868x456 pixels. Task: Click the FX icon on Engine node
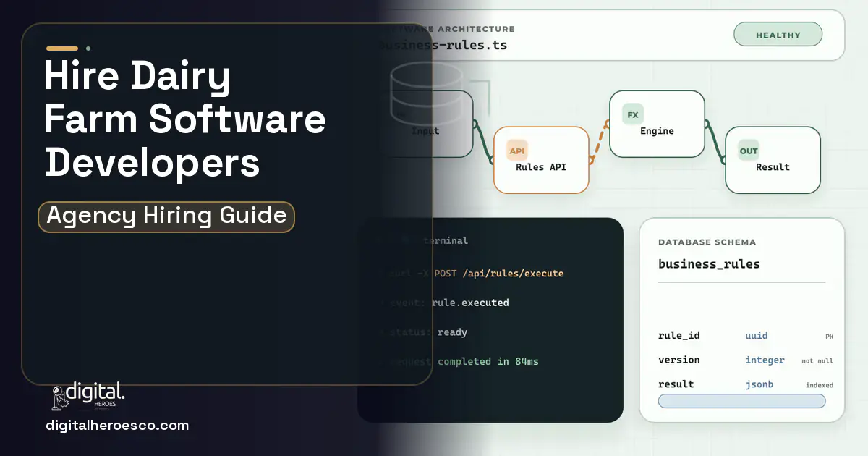(632, 114)
